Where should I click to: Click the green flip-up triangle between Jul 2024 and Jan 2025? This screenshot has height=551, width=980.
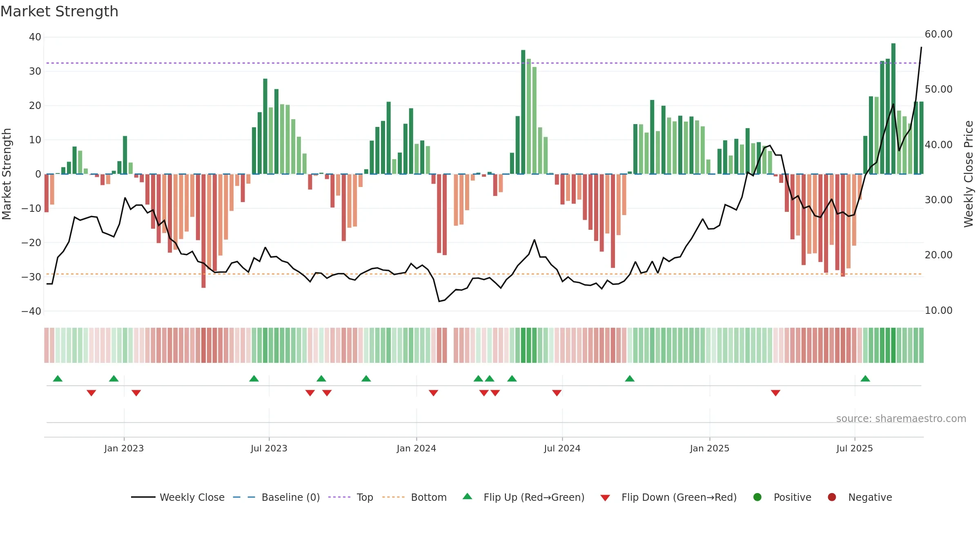point(630,378)
